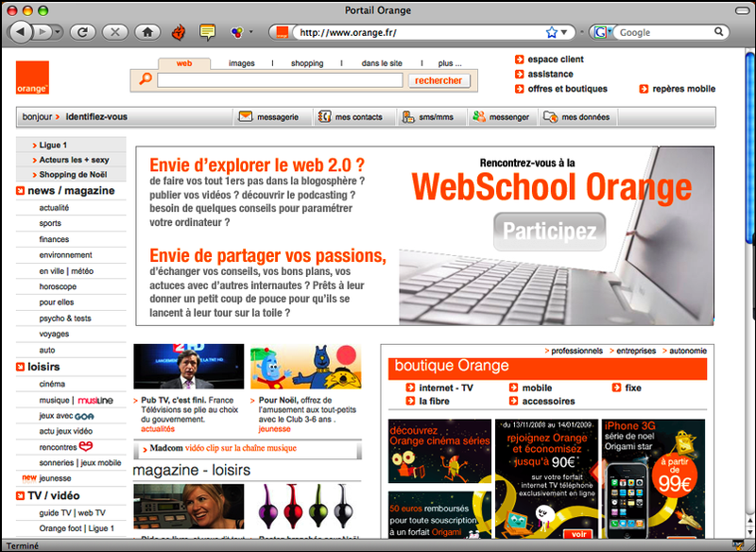Image resolution: width=756 pixels, height=552 pixels.
Task: Click the rechercher button
Action: click(438, 80)
